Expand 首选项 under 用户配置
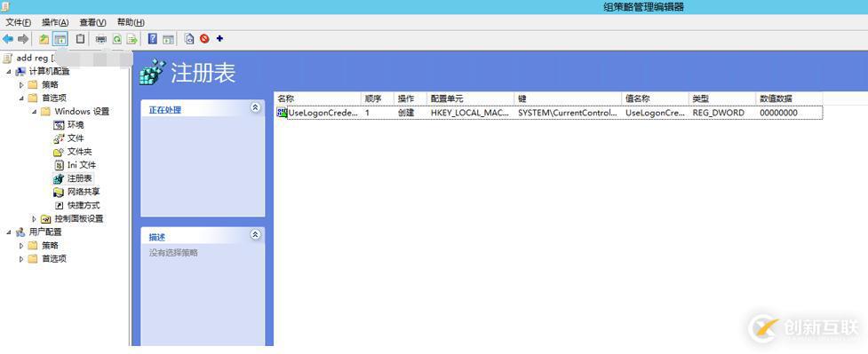868x354 pixels. pos(21,258)
